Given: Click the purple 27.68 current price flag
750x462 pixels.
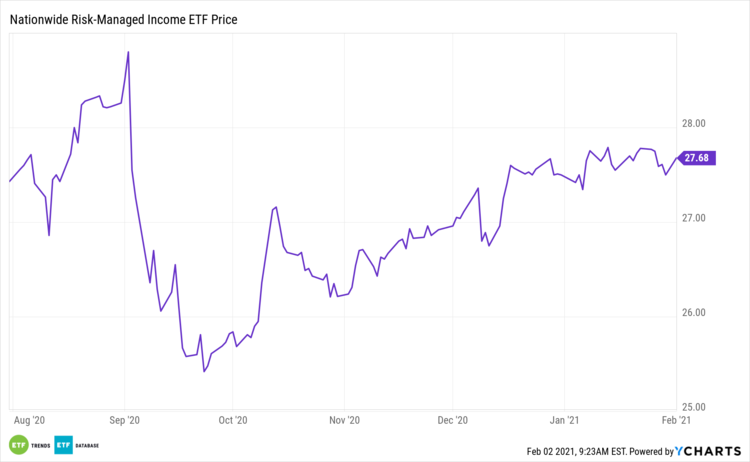Looking at the screenshot, I should coord(695,157).
